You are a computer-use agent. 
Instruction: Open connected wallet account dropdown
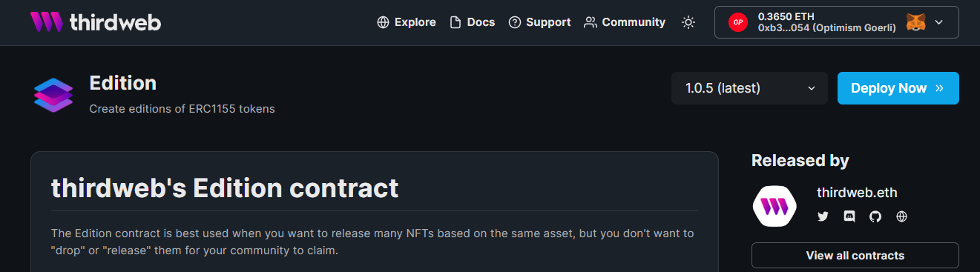[837, 22]
